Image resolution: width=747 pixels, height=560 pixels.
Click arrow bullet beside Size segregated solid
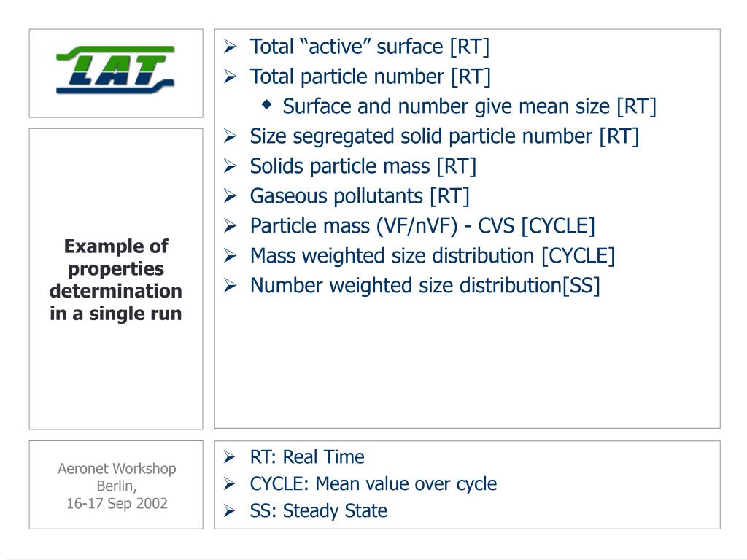pyautogui.click(x=230, y=136)
